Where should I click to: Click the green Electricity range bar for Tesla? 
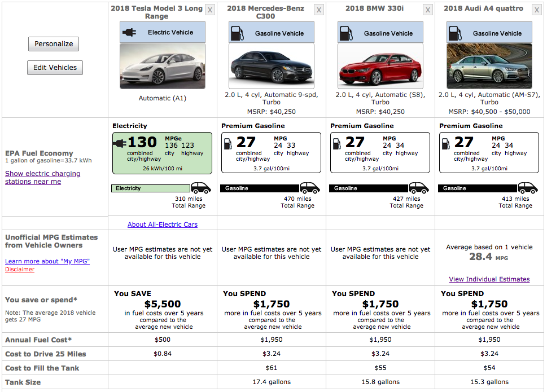point(151,188)
